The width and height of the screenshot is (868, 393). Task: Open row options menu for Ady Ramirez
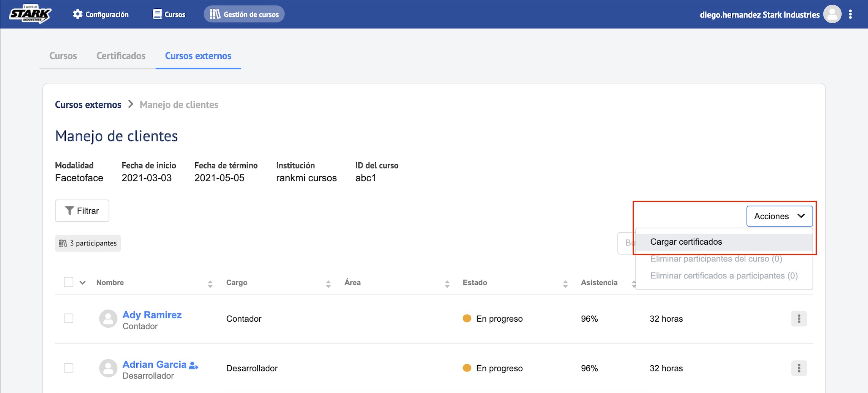point(799,319)
